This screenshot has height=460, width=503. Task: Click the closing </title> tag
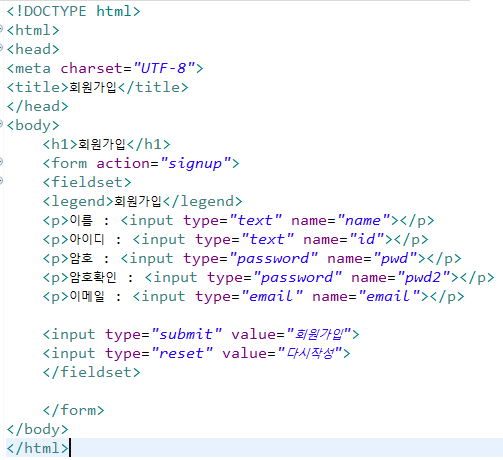(x=153, y=87)
